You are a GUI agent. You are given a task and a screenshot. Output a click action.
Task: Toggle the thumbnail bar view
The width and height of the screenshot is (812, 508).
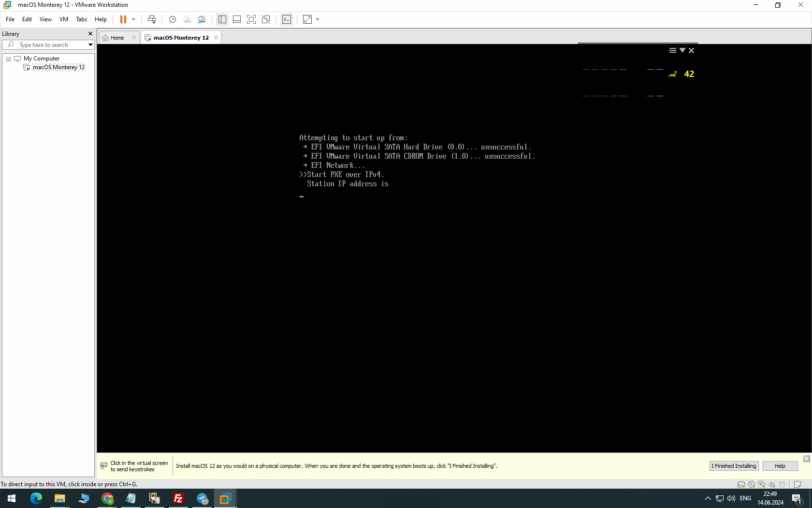[x=237, y=19]
